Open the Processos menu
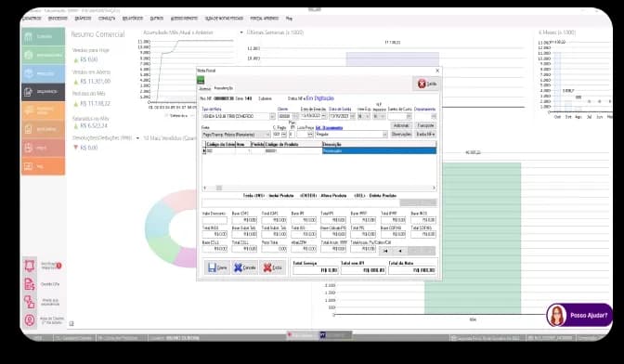The height and width of the screenshot is (364, 624). click(58, 19)
